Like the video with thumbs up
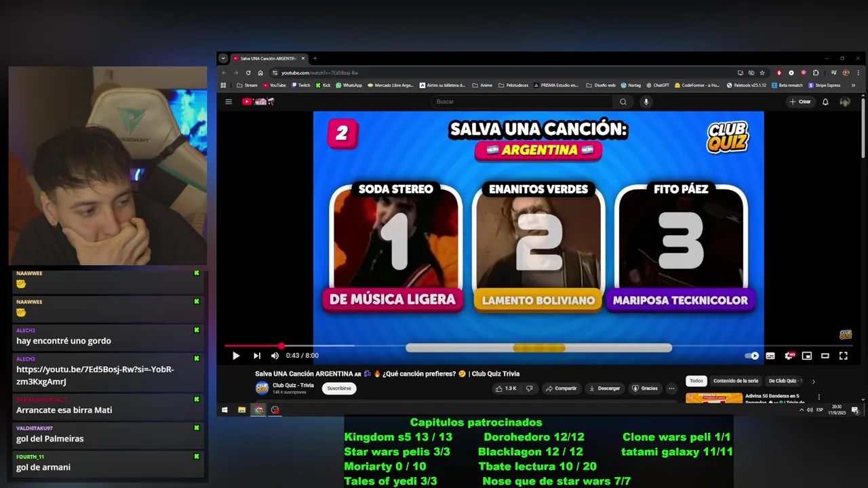The image size is (868, 488). coord(506,388)
